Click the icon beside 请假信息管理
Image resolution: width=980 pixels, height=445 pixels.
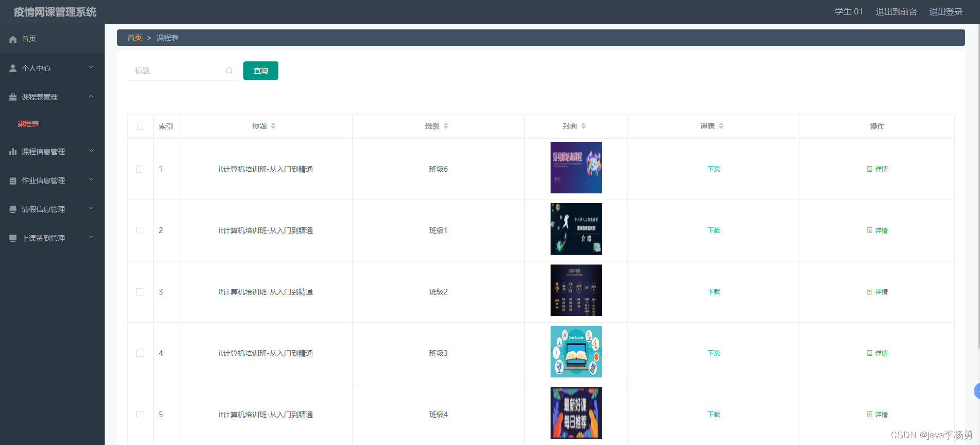point(13,209)
